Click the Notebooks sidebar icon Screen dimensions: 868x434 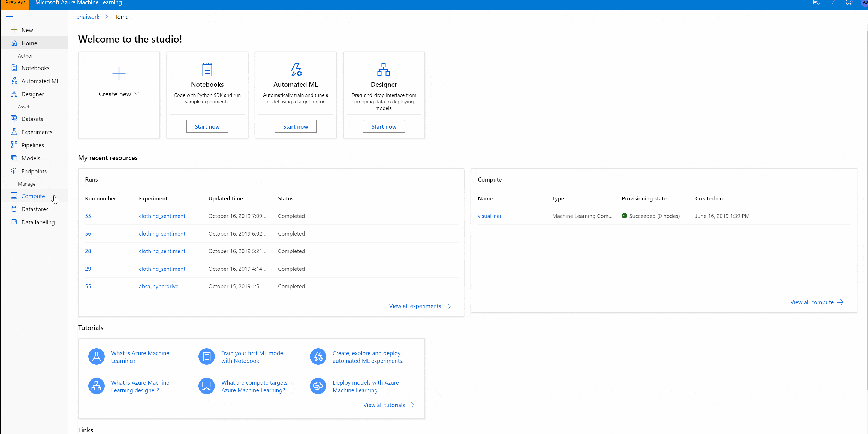[x=14, y=68]
